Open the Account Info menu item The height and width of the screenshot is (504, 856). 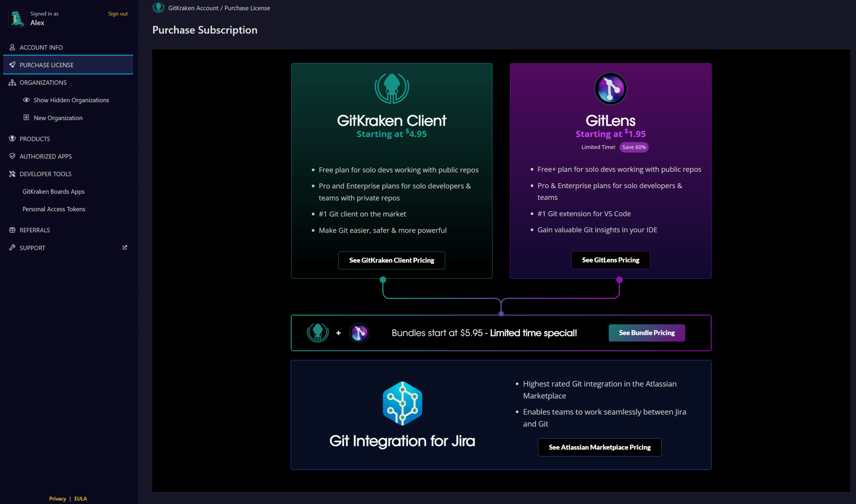coord(41,47)
